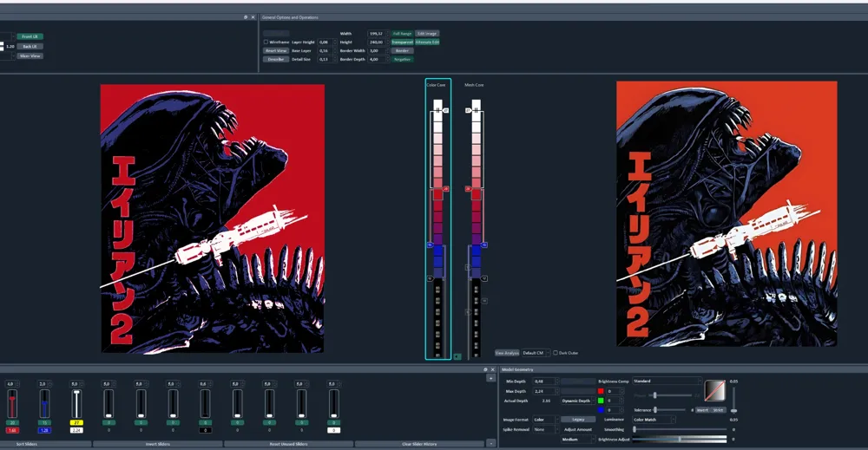Open the Adjust Amount Medium dropdown
Screen dimensions: 868x450
tap(578, 440)
